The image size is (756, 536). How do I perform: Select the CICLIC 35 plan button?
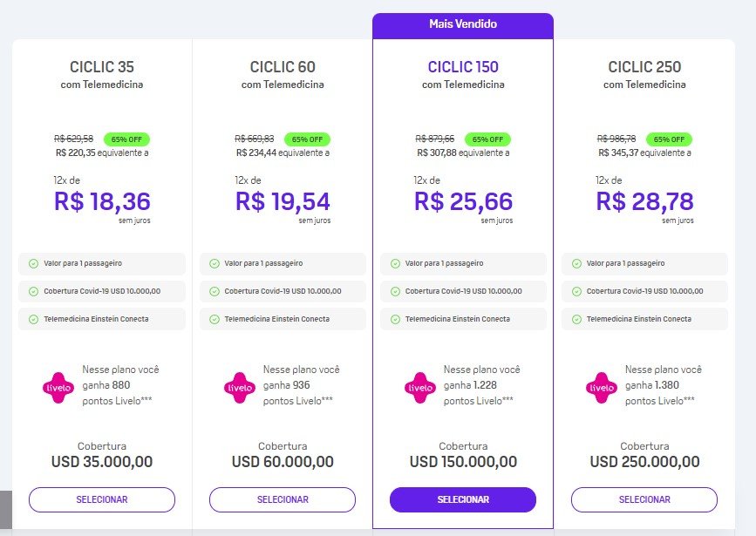102,499
